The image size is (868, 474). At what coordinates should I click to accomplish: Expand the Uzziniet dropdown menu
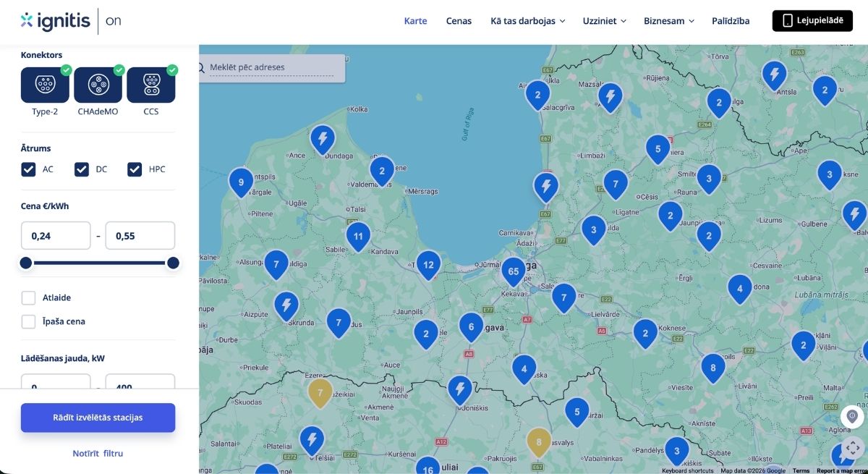coord(605,21)
